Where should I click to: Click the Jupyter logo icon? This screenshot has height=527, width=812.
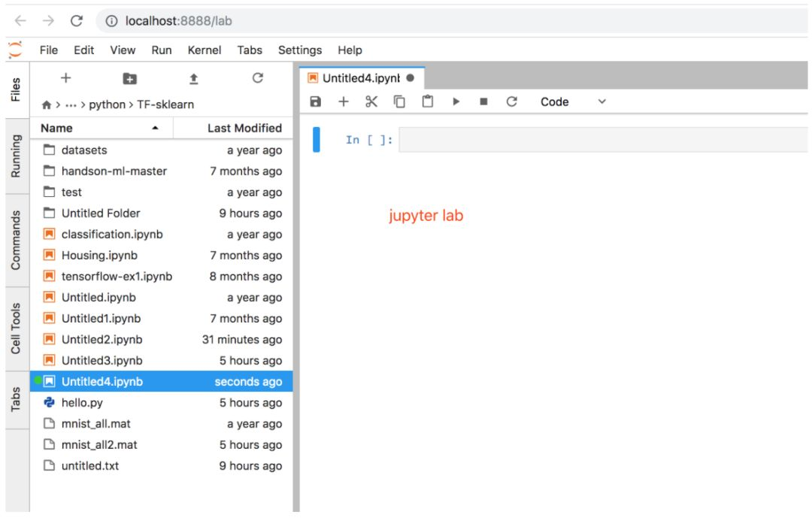(x=15, y=50)
